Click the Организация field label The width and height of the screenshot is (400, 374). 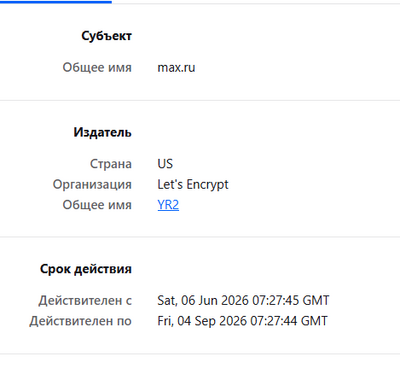(x=92, y=185)
